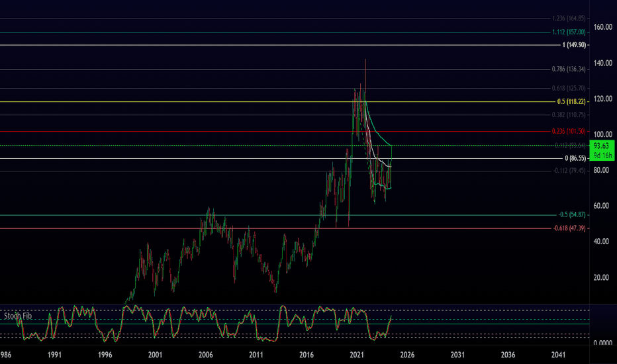Click 2011 on the time axis
The height and width of the screenshot is (364, 617).
(256, 355)
